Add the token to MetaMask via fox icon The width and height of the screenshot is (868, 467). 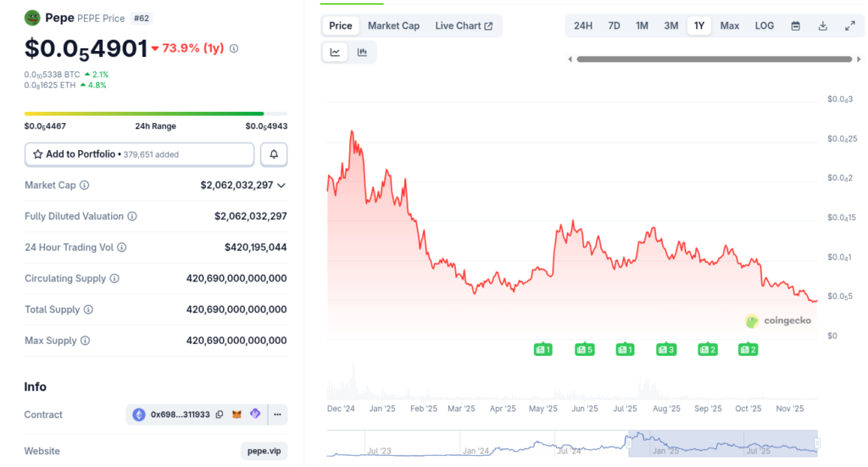pyautogui.click(x=237, y=414)
